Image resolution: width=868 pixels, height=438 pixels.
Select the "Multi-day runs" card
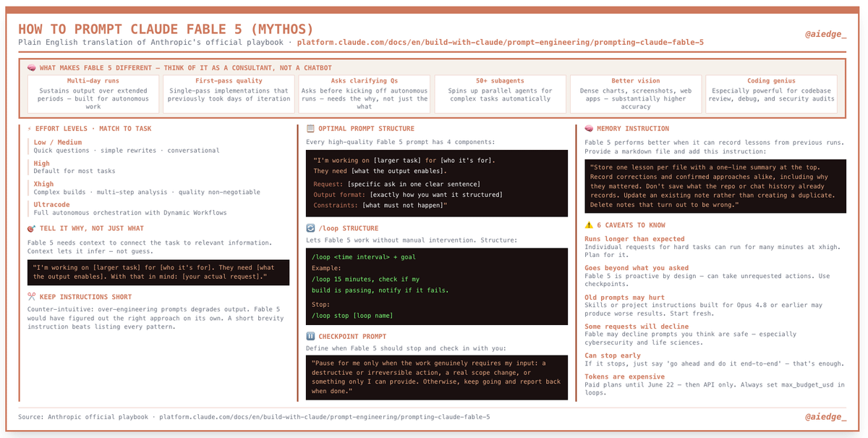pos(93,93)
